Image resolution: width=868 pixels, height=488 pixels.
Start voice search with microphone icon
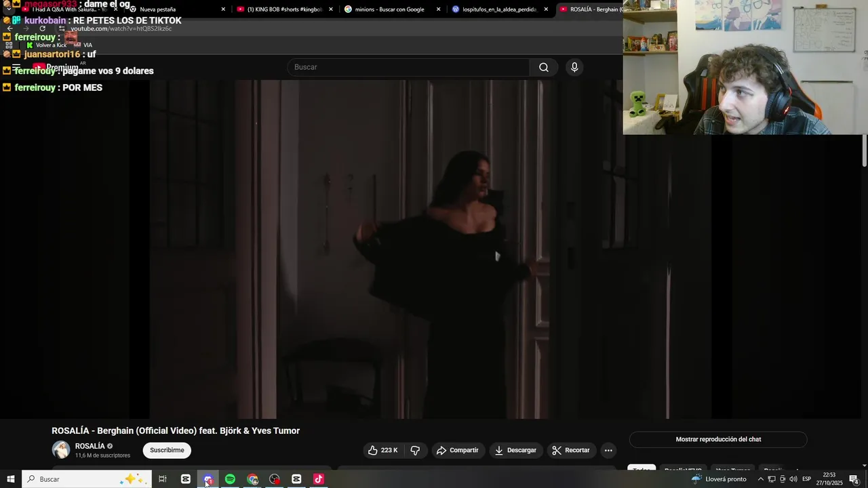click(574, 67)
